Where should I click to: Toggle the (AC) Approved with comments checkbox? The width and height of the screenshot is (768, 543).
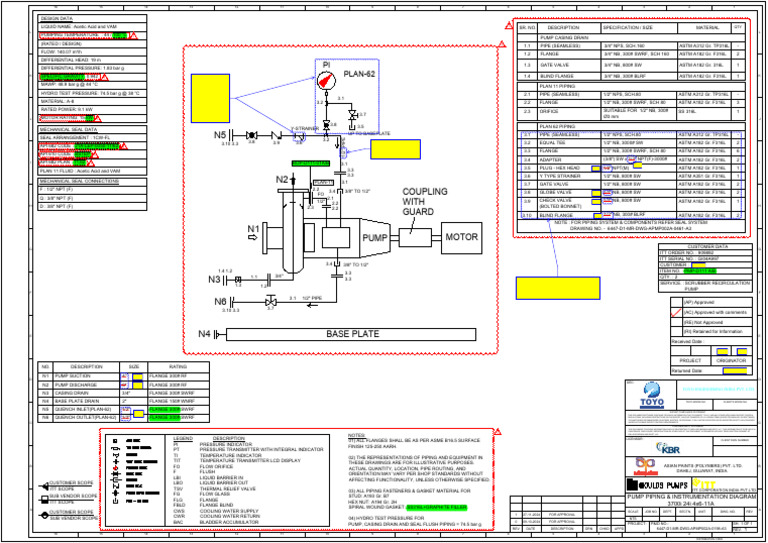point(676,312)
